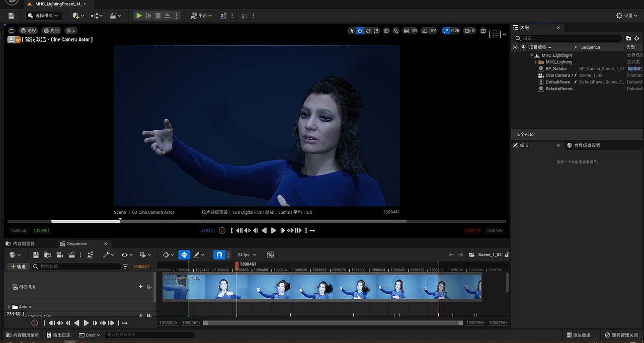The width and height of the screenshot is (644, 343).
Task: Expand the MHC_Lighting folder
Action: tap(536, 62)
